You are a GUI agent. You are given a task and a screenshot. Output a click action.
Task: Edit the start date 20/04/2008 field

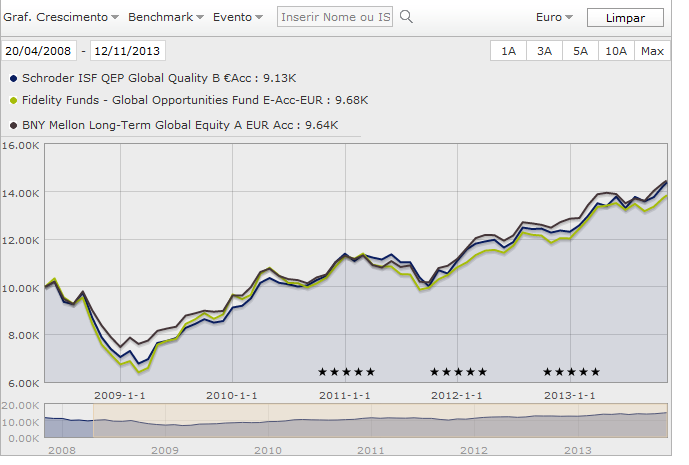click(39, 51)
